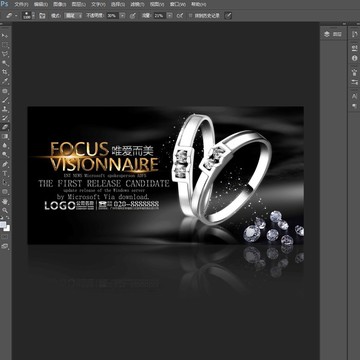Open the Info panel icon
Image resolution: width=360 pixels, height=360 pixels.
354,58
